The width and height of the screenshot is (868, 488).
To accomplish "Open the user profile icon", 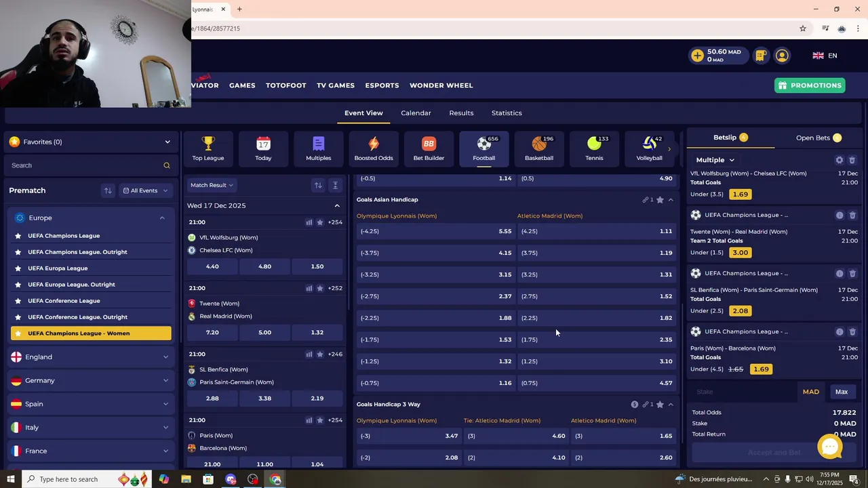I will click(x=782, y=56).
